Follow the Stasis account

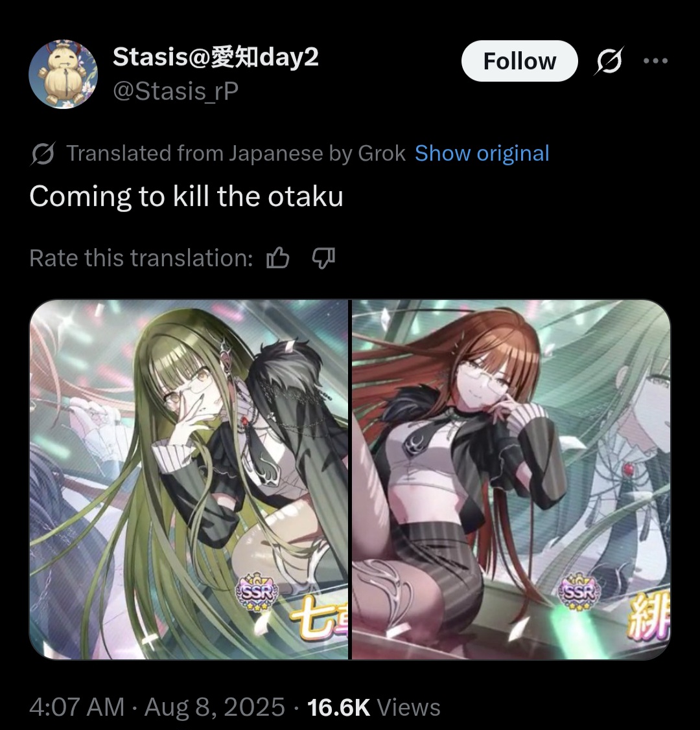(x=519, y=61)
